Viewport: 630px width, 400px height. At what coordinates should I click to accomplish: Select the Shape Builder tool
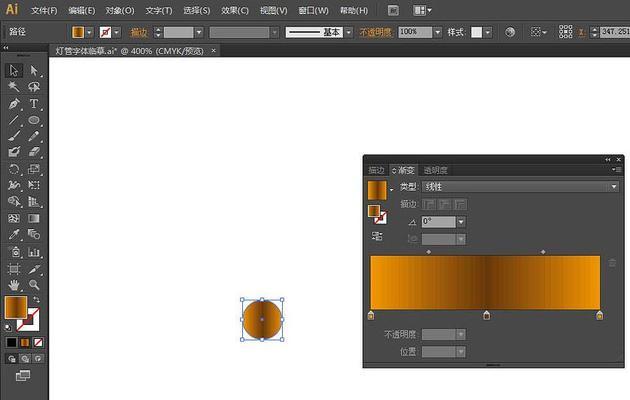pyautogui.click(x=14, y=201)
